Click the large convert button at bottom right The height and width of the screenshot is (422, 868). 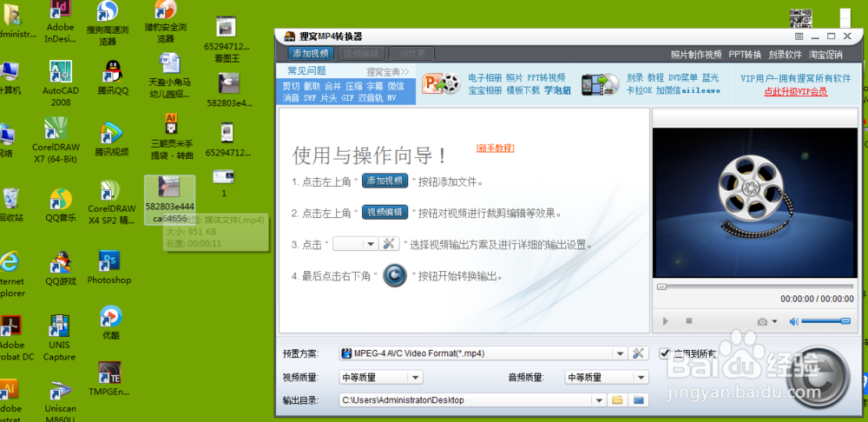(x=819, y=379)
